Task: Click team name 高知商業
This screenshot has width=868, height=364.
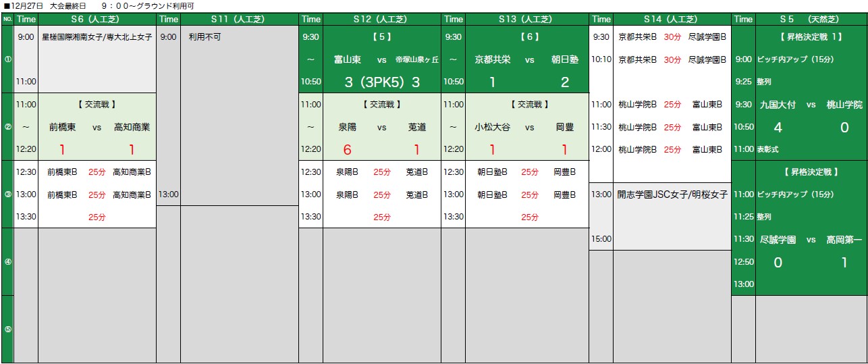Action: (x=132, y=127)
